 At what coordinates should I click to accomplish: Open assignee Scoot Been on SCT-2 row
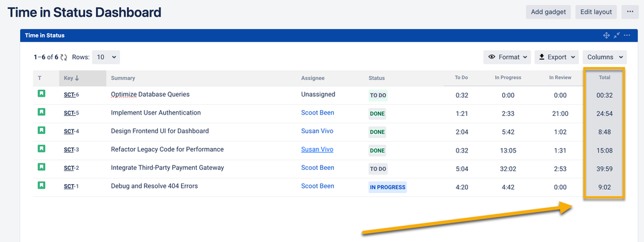pos(317,167)
